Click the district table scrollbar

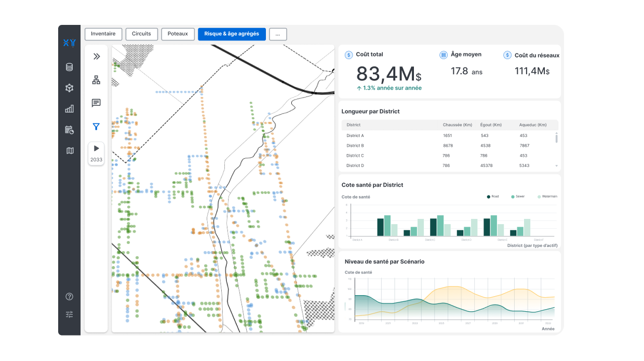(556, 138)
